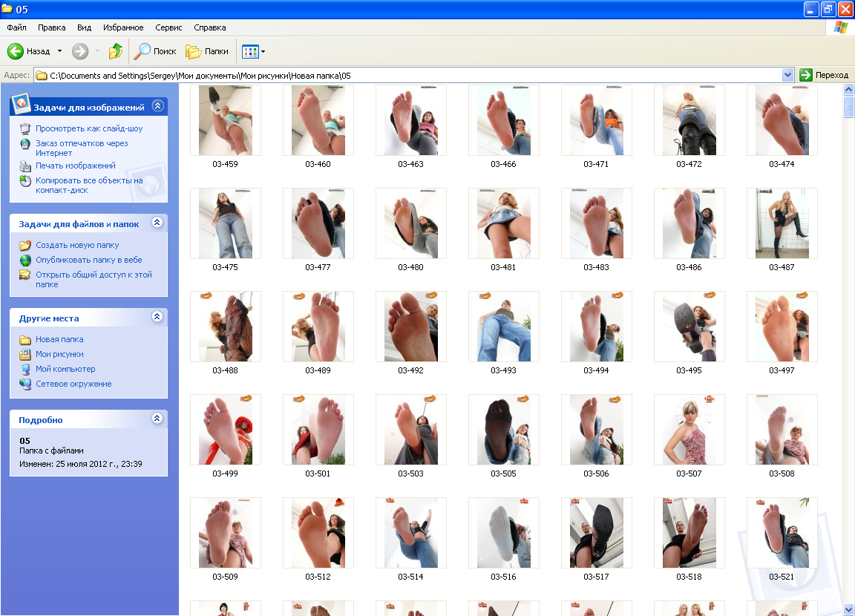Open the Back button history dropdown
855x616 pixels.
point(59,51)
